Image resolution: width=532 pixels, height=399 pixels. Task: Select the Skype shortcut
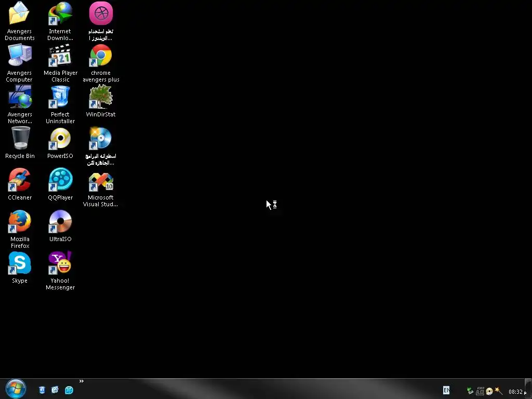pos(20,263)
